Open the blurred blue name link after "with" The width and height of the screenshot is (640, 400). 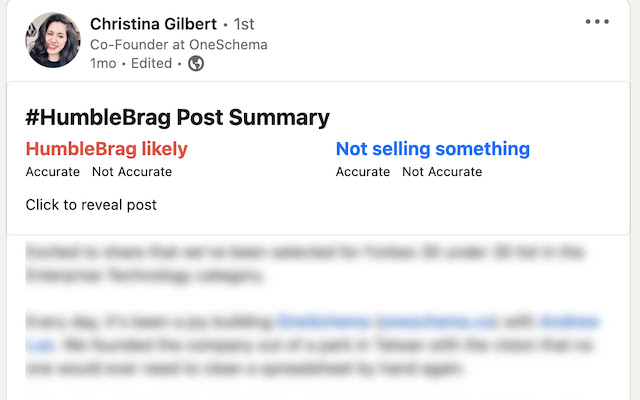pos(570,322)
